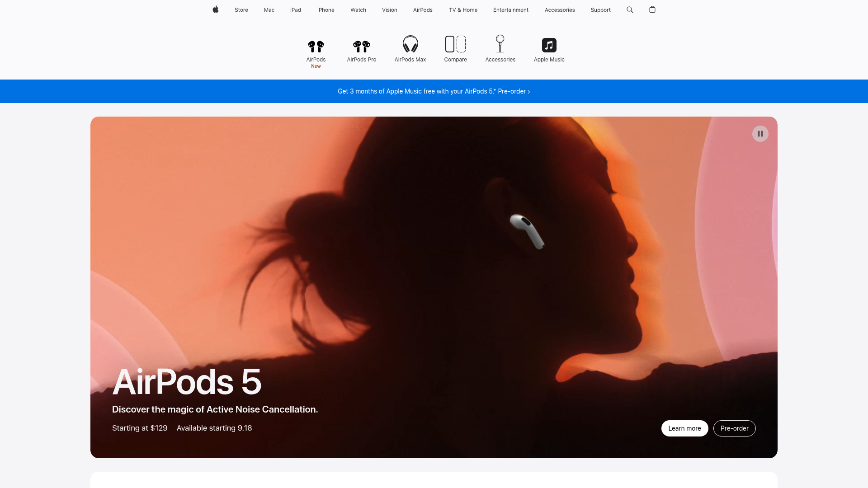Follow the Pre-order link in blue banner

pyautogui.click(x=514, y=91)
